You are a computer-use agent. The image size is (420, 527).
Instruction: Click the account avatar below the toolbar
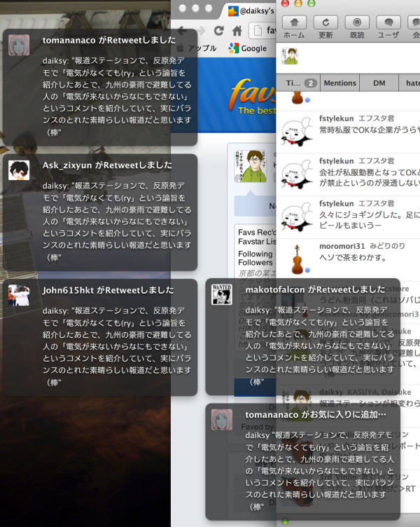click(x=290, y=56)
